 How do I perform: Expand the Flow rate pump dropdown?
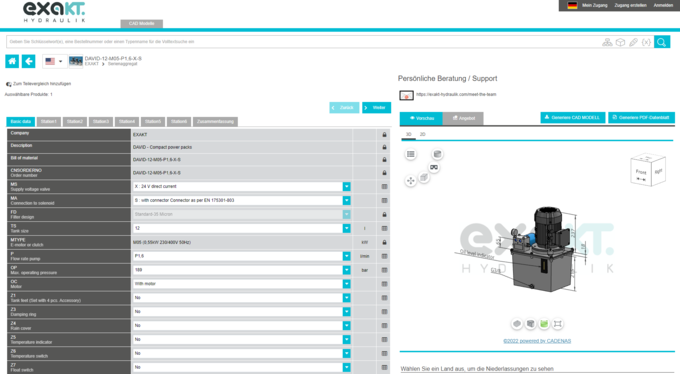point(347,256)
